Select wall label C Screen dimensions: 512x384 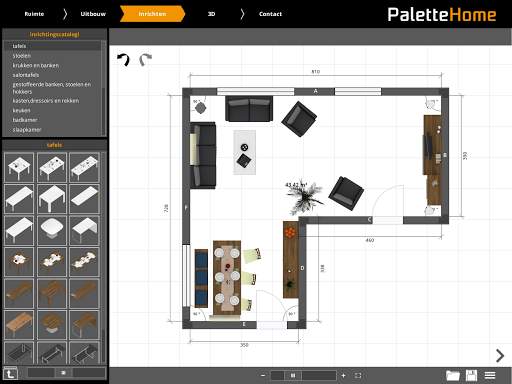369,220
